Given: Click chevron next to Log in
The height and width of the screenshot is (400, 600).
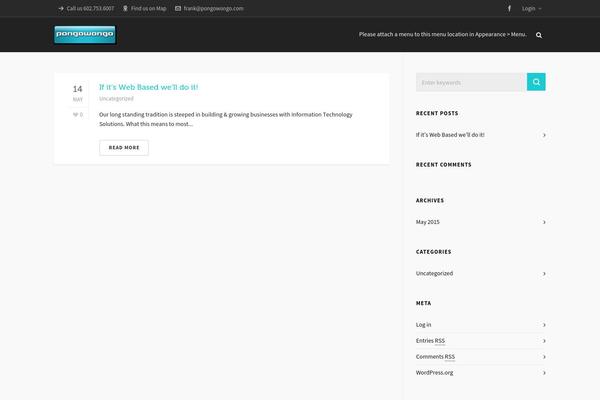Looking at the screenshot, I should tap(544, 325).
